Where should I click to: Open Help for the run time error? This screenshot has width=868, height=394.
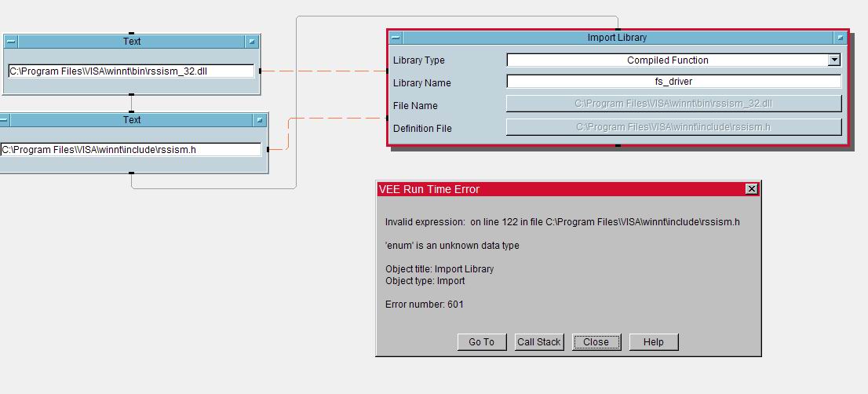coord(653,342)
